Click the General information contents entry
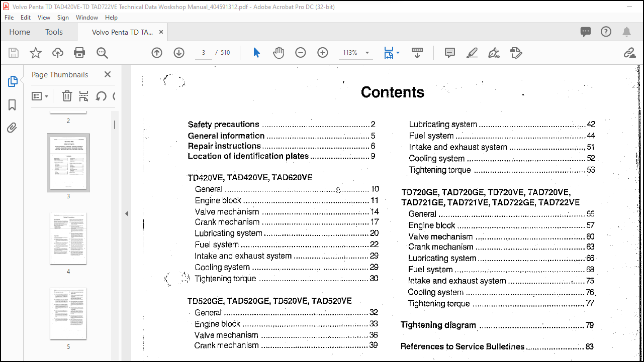 282,136
